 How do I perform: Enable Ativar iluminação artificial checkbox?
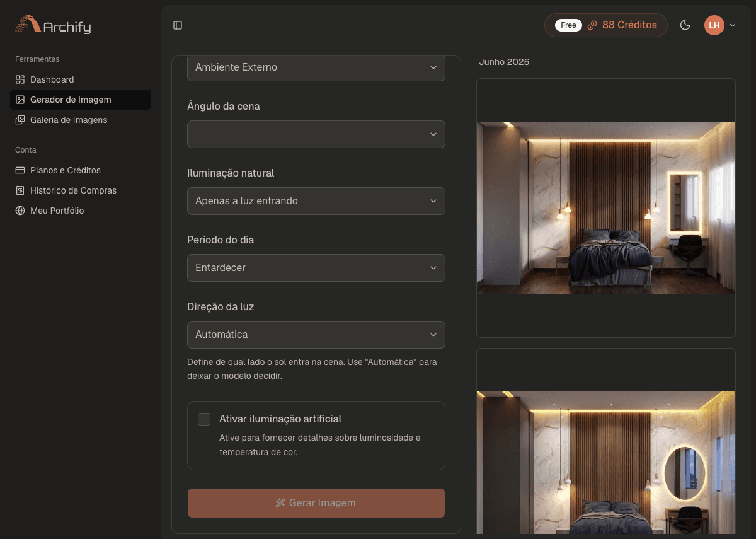[x=204, y=419]
